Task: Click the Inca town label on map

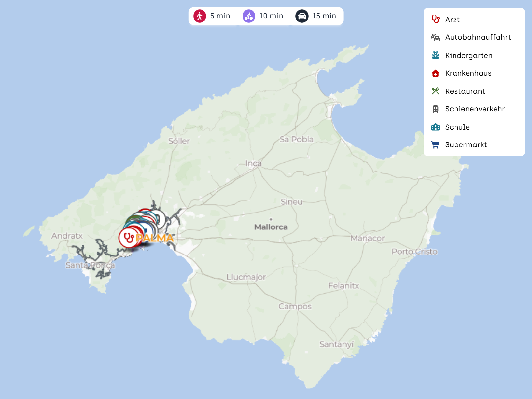Action: point(253,163)
